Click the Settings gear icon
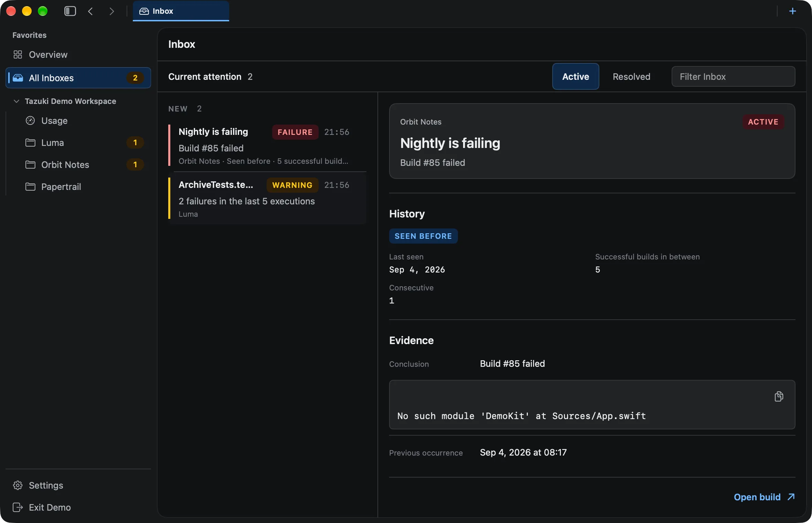 pos(18,485)
